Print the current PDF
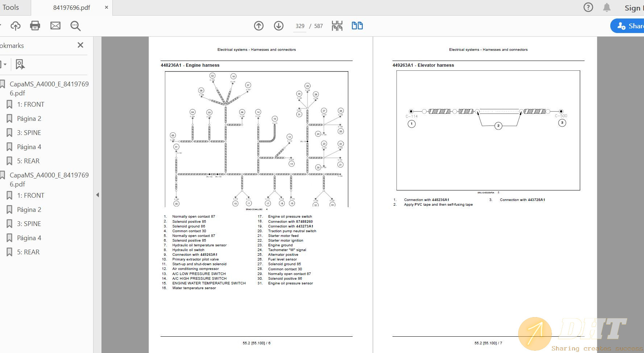Screen dimensions: 644x353 35,26
